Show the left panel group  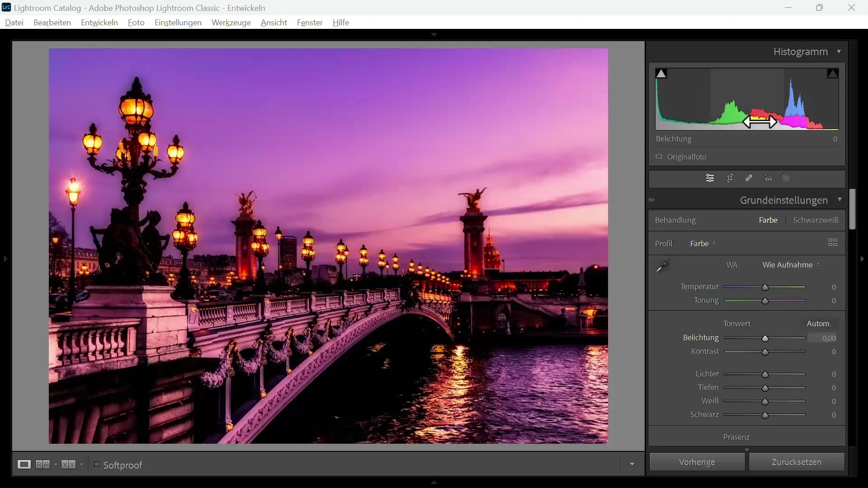point(5,259)
